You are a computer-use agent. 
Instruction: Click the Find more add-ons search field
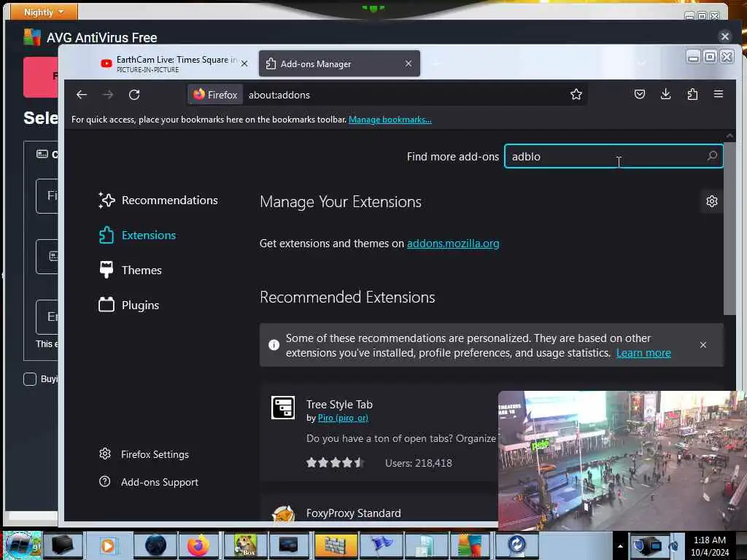(613, 156)
